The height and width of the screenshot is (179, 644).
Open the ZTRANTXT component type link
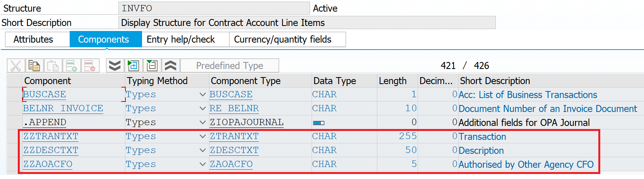click(234, 136)
